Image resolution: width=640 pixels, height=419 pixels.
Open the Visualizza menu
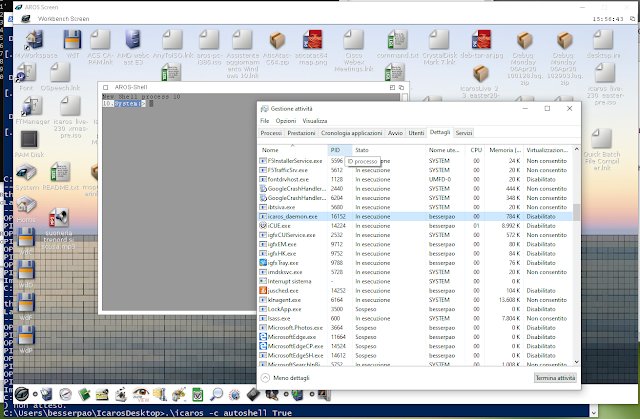315,121
